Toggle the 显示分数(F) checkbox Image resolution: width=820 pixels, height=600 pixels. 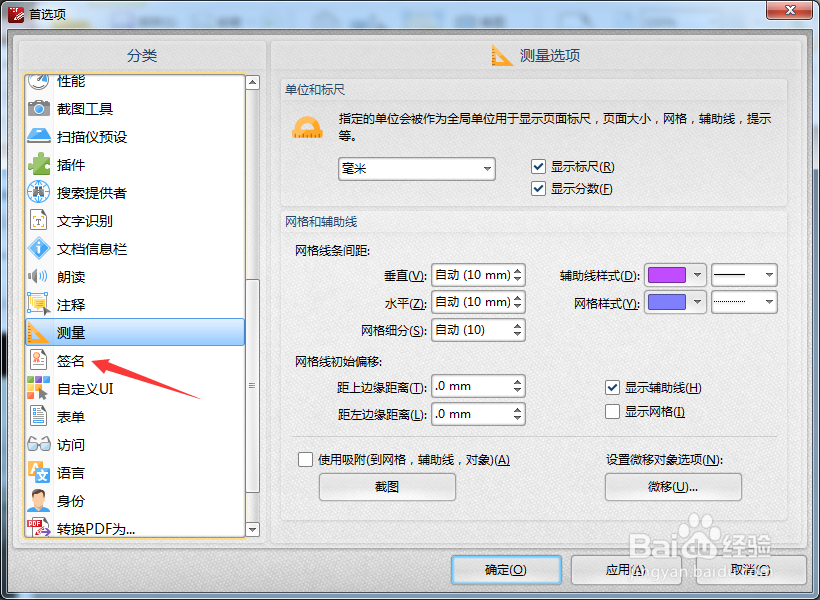tap(538, 188)
